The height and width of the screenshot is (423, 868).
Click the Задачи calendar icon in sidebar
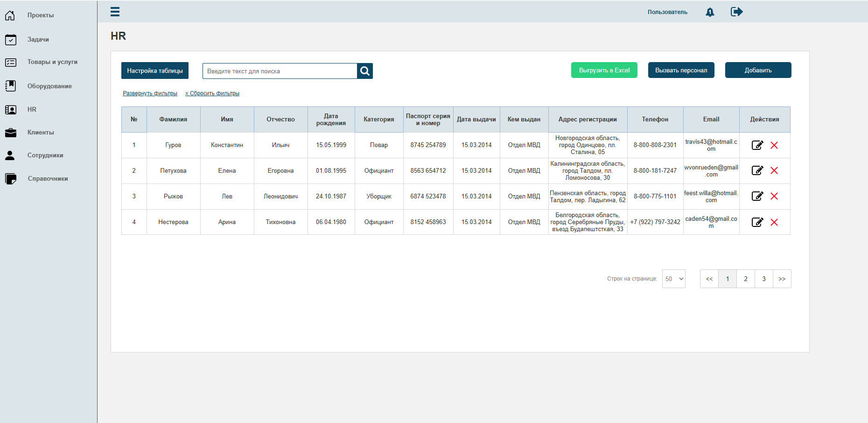tap(11, 40)
